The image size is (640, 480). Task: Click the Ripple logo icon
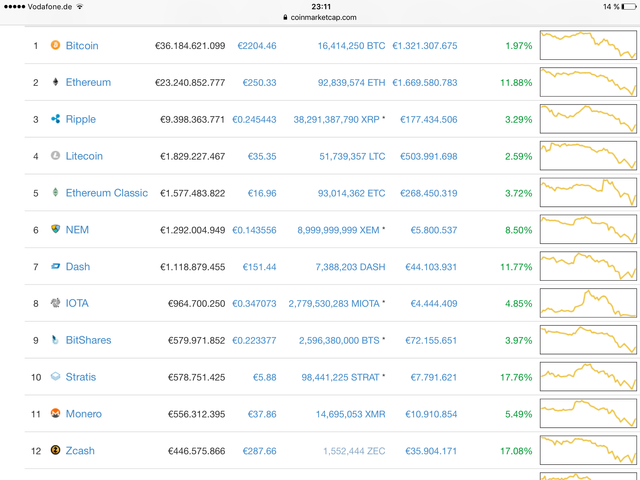tap(55, 119)
